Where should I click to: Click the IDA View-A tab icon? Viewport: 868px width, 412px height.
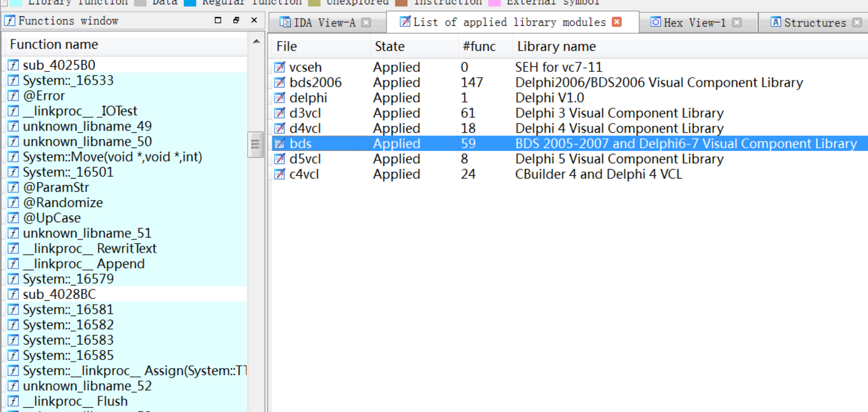click(285, 22)
